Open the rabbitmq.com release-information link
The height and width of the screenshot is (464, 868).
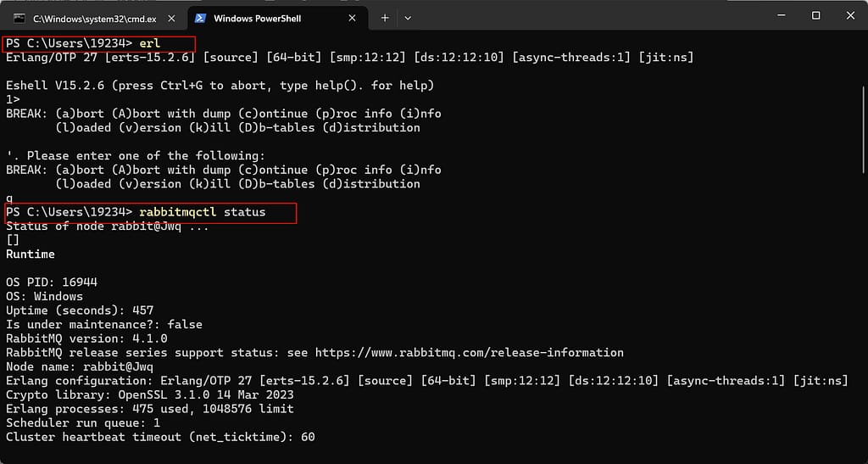point(469,352)
